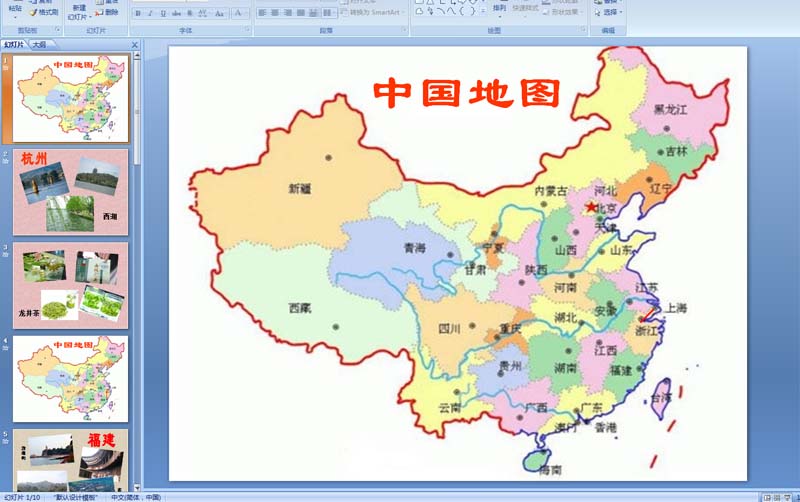Center text in paragraph group
Screen dimensions: 800x502
(275, 13)
